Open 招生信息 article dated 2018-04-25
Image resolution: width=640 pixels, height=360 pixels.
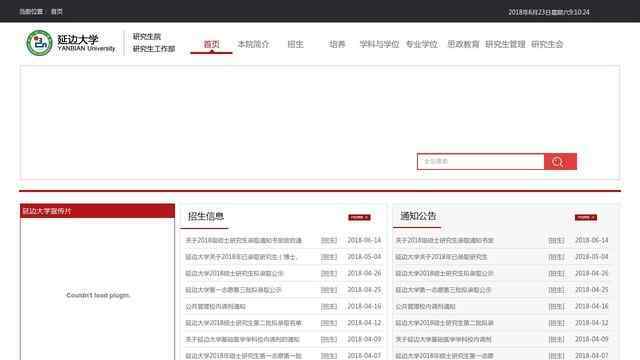coord(233,290)
